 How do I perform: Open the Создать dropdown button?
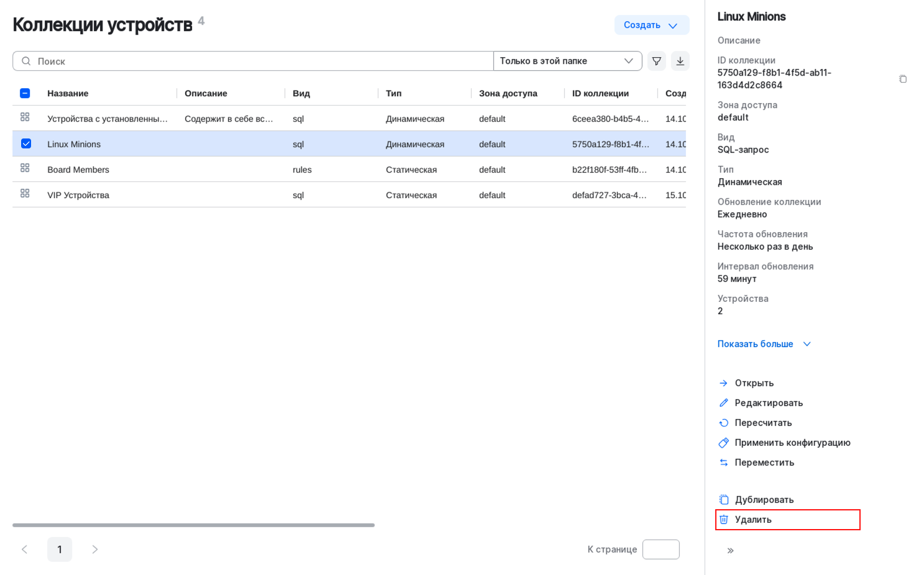coord(651,25)
